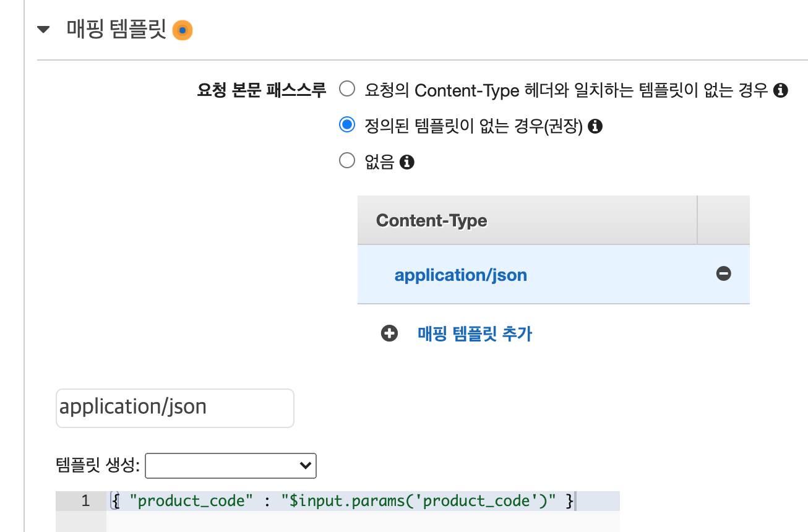Open the 템플릿 생성 dropdown
The width and height of the screenshot is (808, 532).
coord(230,466)
